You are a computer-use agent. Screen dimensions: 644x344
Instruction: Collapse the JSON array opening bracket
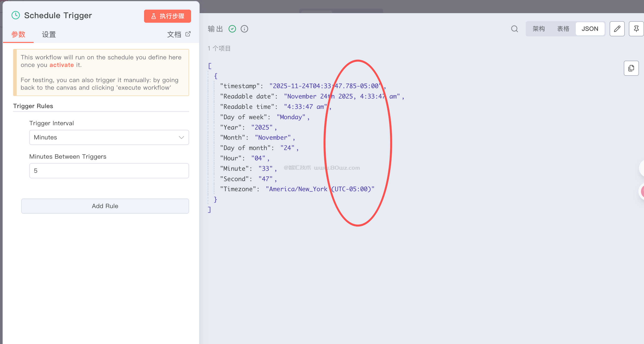(210, 66)
